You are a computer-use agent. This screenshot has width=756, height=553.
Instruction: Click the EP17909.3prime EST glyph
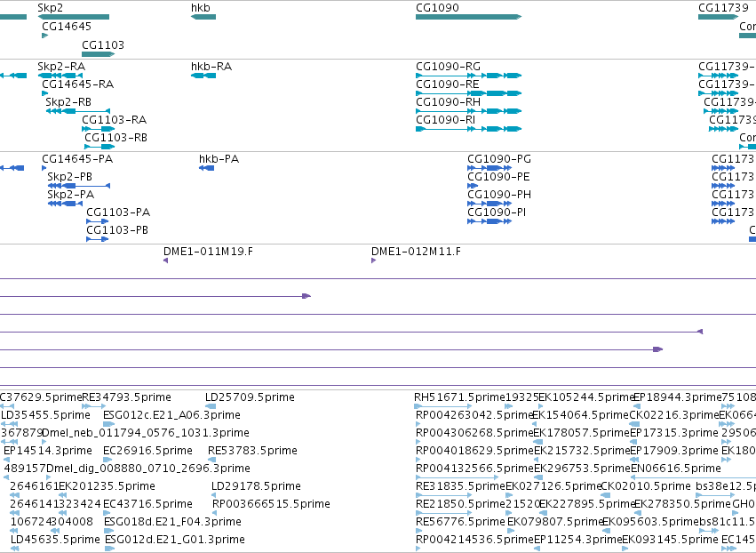[634, 460]
